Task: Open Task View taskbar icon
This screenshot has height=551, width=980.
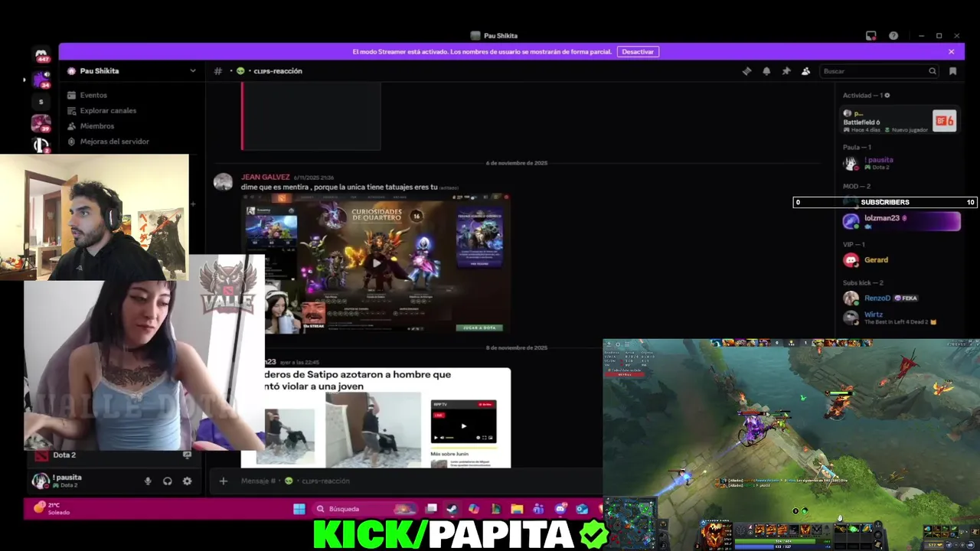Action: coord(431,509)
